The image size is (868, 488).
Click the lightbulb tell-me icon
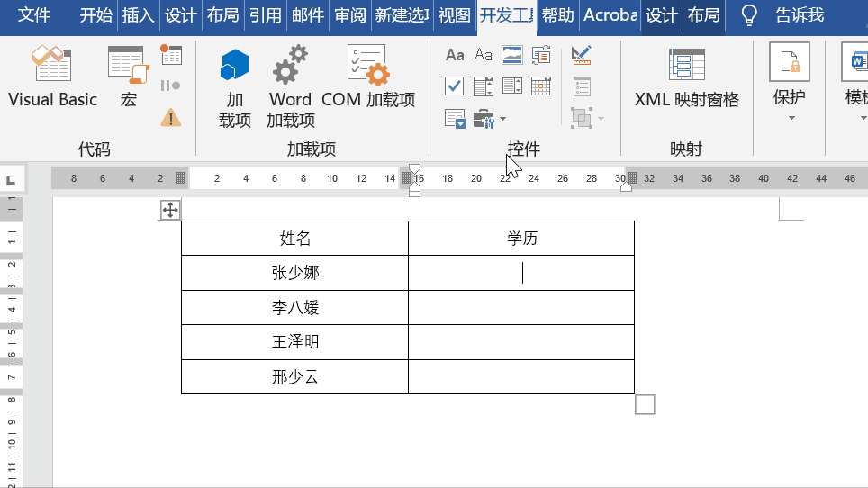click(749, 15)
